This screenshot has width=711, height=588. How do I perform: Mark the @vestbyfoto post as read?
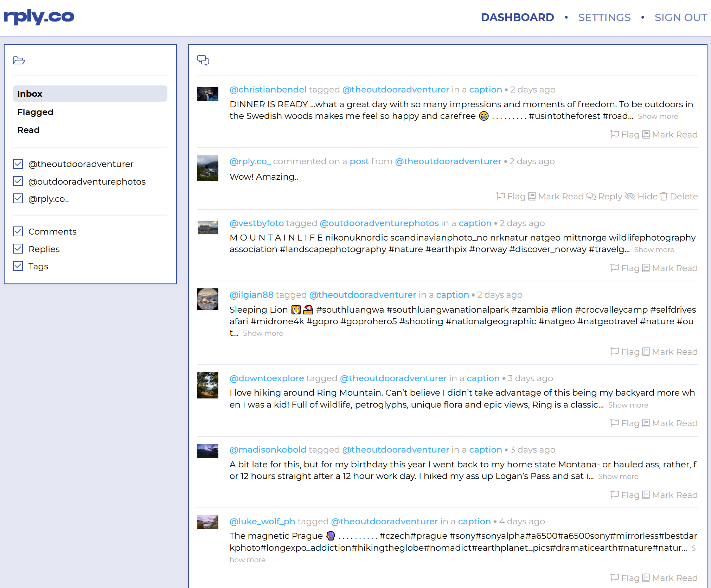tap(670, 268)
